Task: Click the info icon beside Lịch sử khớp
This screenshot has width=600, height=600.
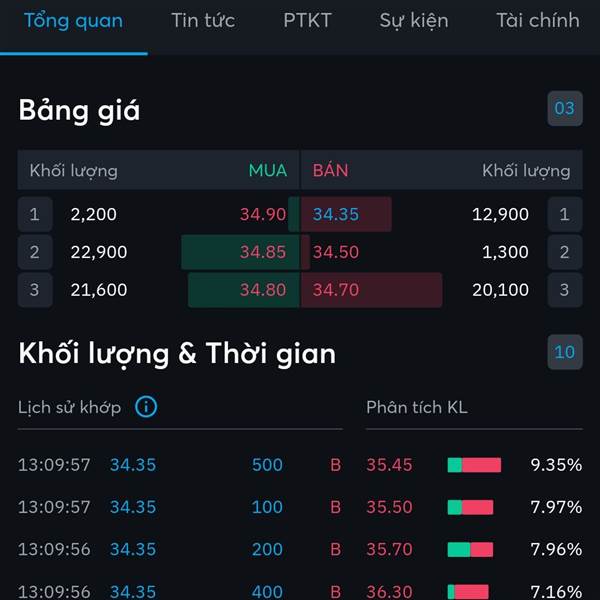Action: point(146,407)
